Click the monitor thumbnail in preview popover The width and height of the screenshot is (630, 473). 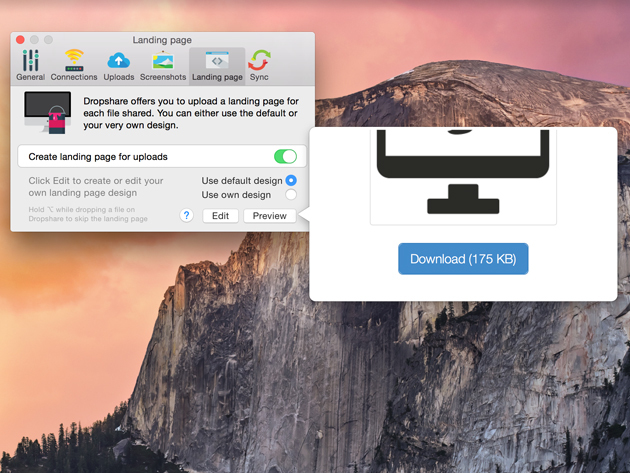pyautogui.click(x=463, y=177)
